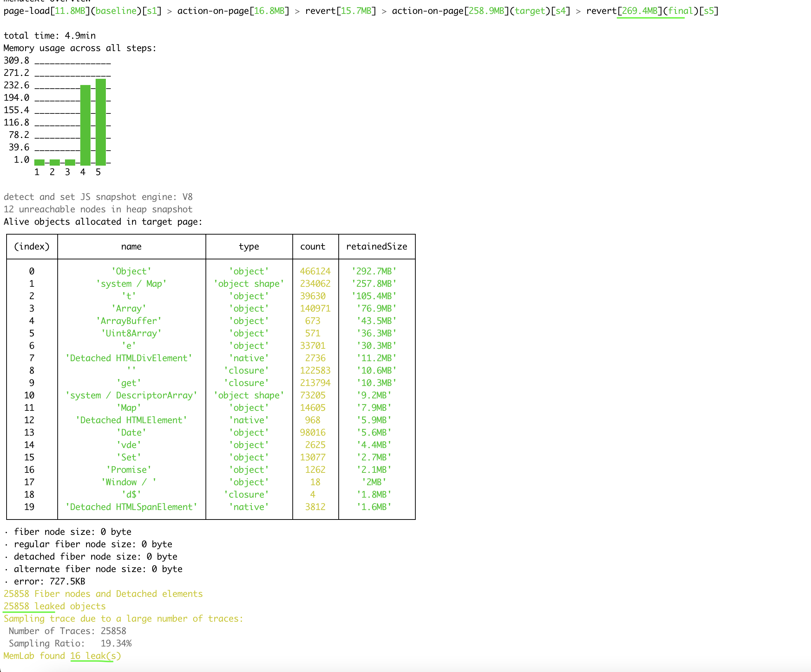The height and width of the screenshot is (672, 811).
Task: Click the count value 234062
Action: (315, 284)
